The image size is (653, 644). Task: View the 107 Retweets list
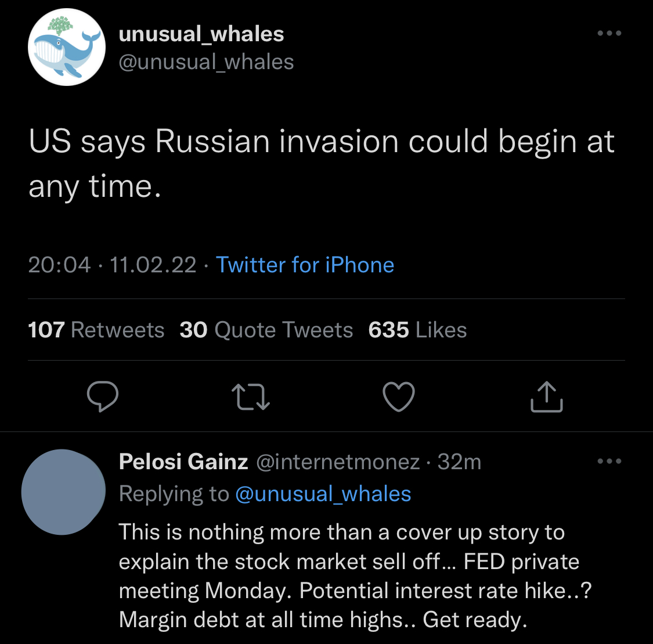pyautogui.click(x=96, y=330)
